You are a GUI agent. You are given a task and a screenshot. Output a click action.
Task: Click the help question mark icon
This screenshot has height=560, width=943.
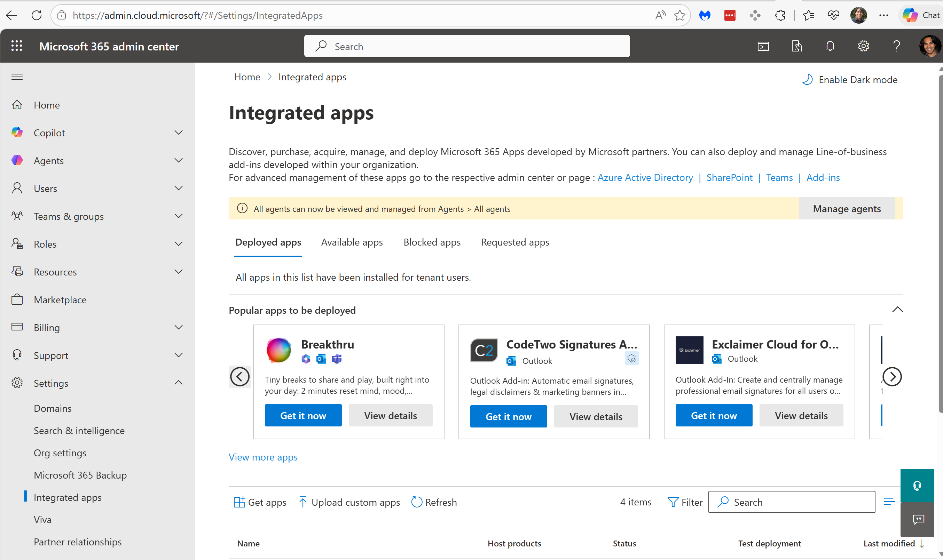tap(897, 46)
